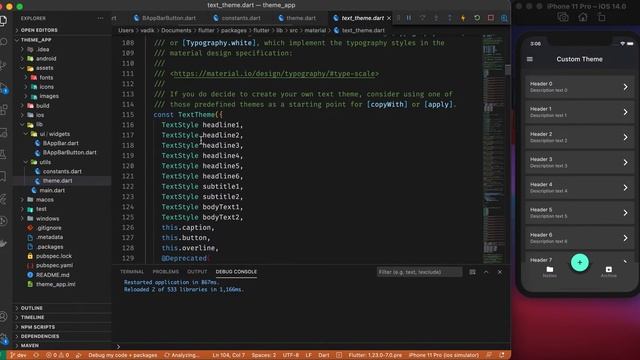Step out in the debug toolbar
Screen dimensions: 640x360
449,18
